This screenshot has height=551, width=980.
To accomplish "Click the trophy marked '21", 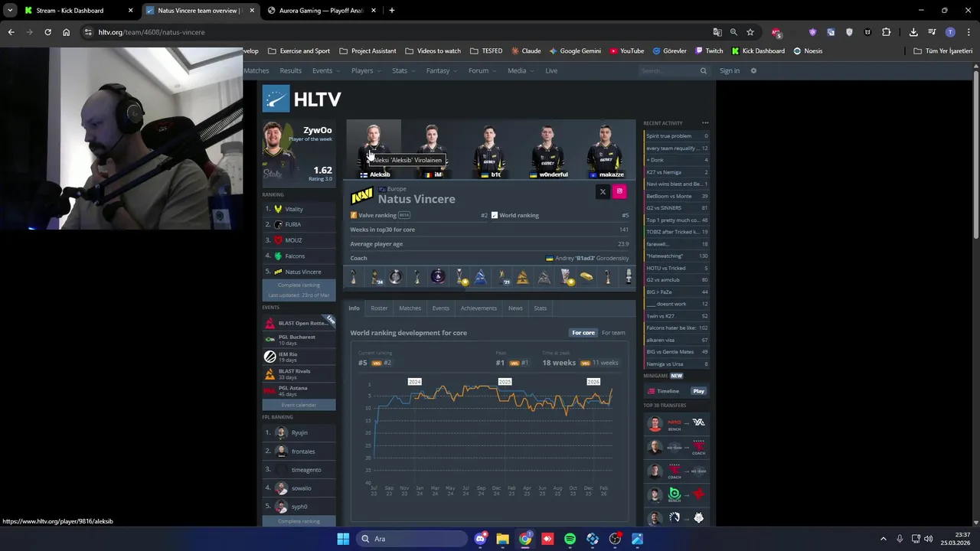I will click(x=503, y=277).
